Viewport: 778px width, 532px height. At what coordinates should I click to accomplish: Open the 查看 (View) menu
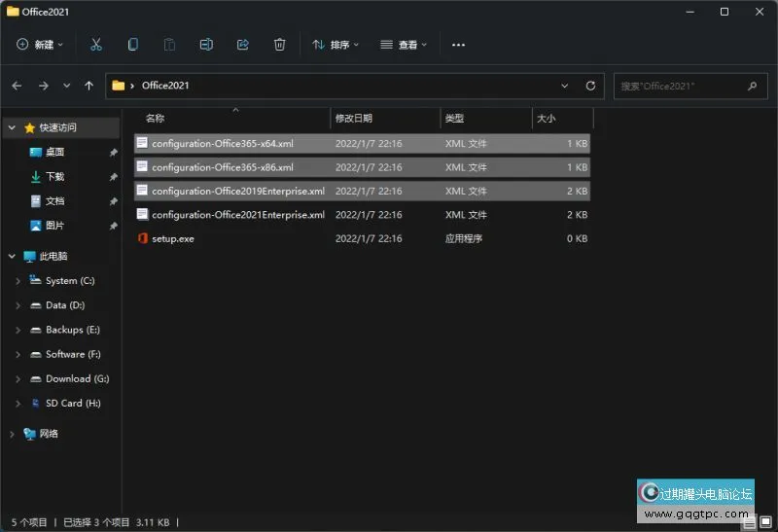click(404, 45)
